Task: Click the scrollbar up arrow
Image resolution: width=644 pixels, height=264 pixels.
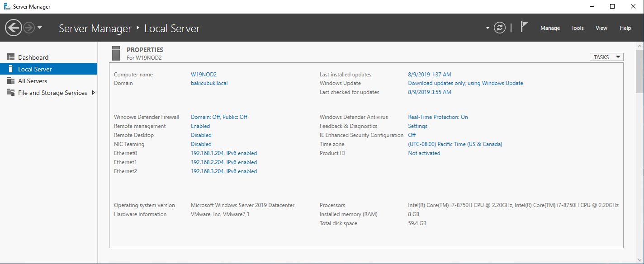Action: click(640, 46)
